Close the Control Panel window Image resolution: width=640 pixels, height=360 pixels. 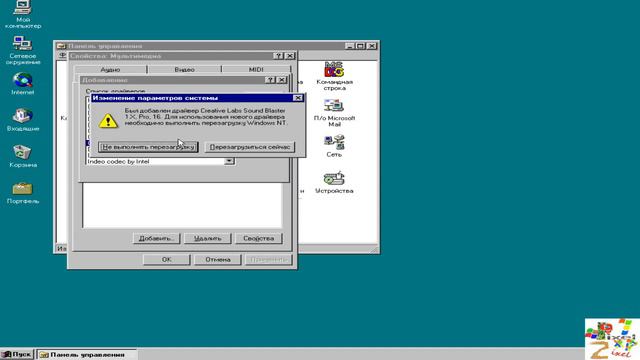(372, 46)
